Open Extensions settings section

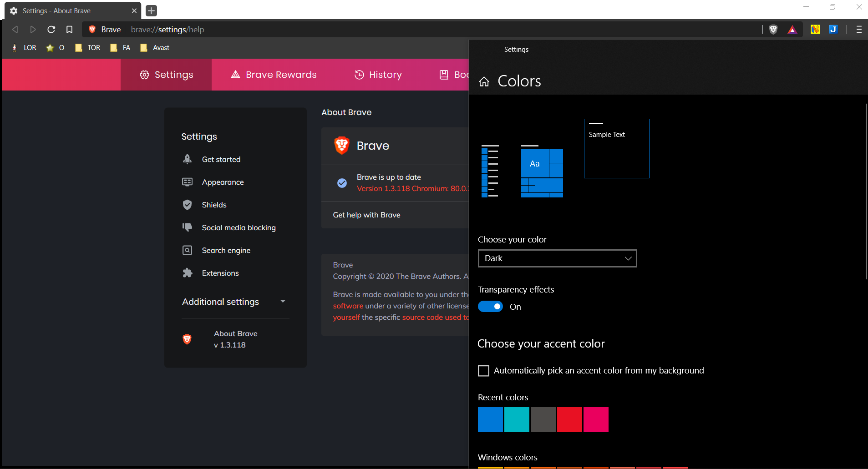pos(220,273)
